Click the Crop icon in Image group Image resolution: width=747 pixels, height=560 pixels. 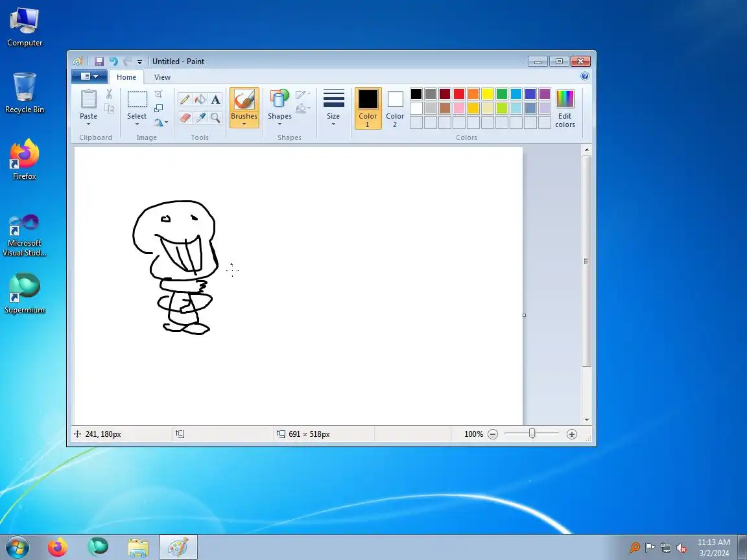(159, 94)
